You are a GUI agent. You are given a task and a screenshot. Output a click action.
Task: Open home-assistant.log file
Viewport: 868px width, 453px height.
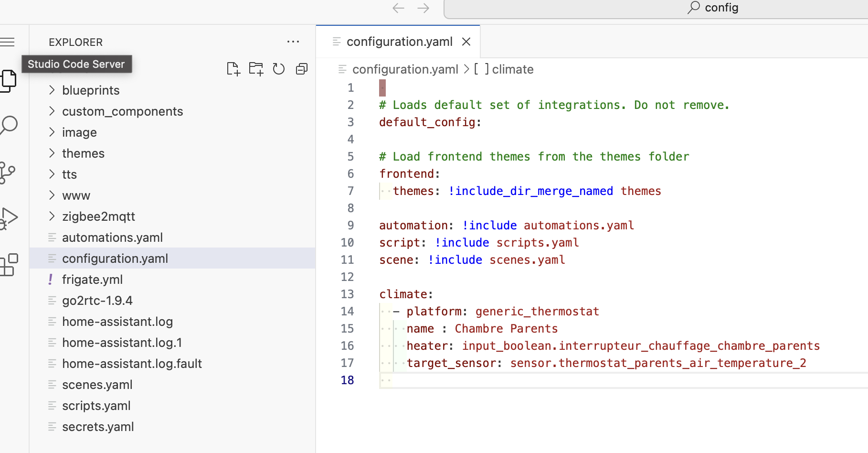click(x=172, y=322)
